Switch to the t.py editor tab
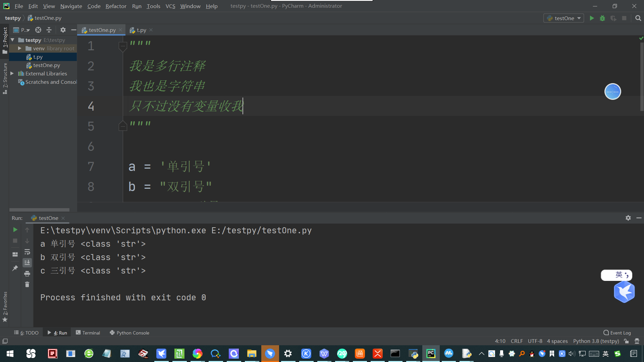644x362 pixels. 141,30
